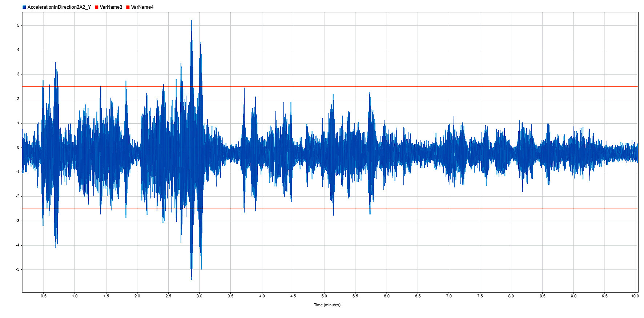Viewport: 644px width, 318px height.
Task: Click the red VarName4 legend swatch
Action: (128, 7)
